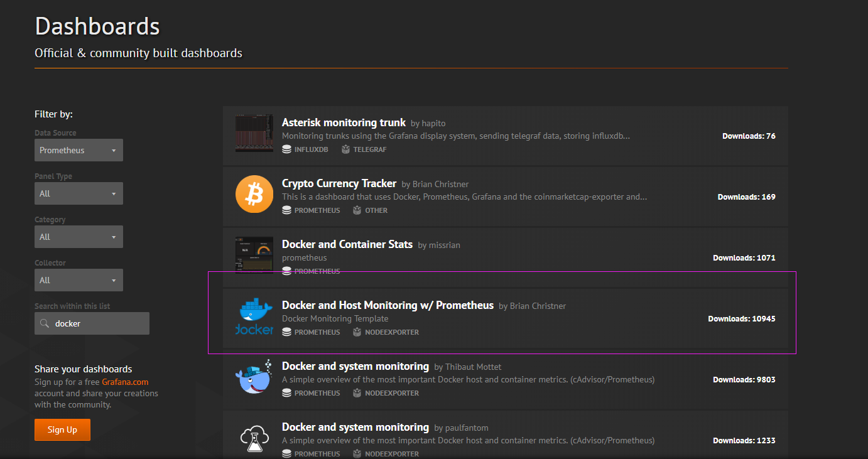The height and width of the screenshot is (459, 868).
Task: Open the Data Source dropdown showing Prometheus
Action: pyautogui.click(x=79, y=150)
